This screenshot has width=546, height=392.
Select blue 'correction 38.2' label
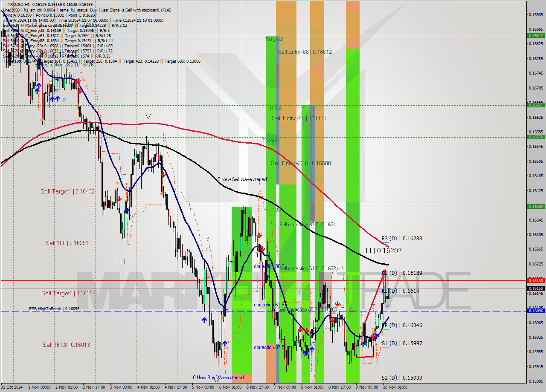269,266
